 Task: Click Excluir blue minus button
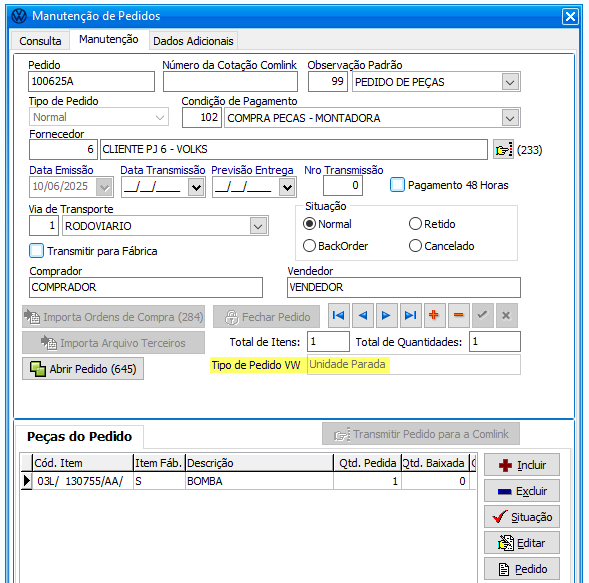click(522, 491)
